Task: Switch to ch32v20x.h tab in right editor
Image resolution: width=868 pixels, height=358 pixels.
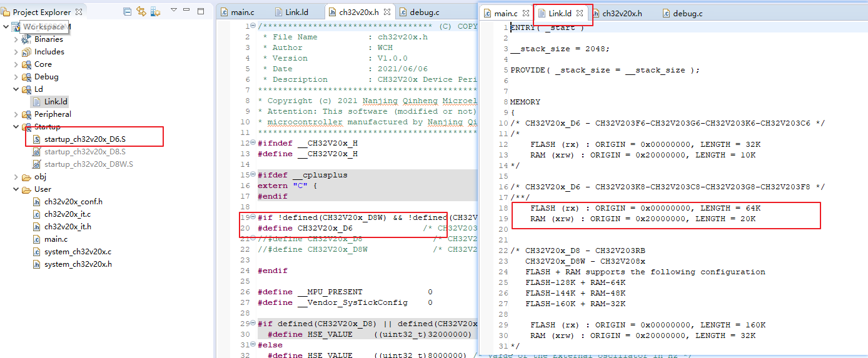Action: click(x=621, y=13)
